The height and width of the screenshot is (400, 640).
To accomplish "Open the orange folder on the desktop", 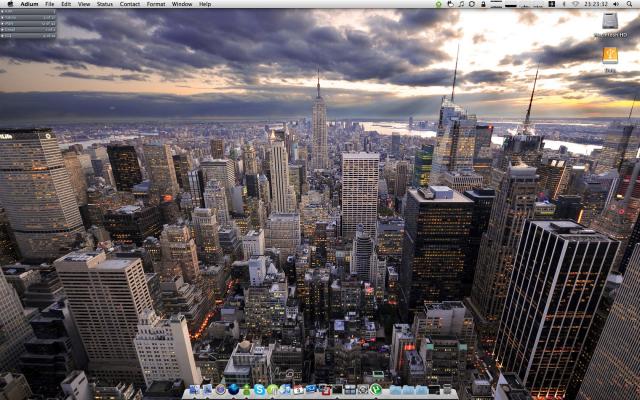I will tap(610, 55).
